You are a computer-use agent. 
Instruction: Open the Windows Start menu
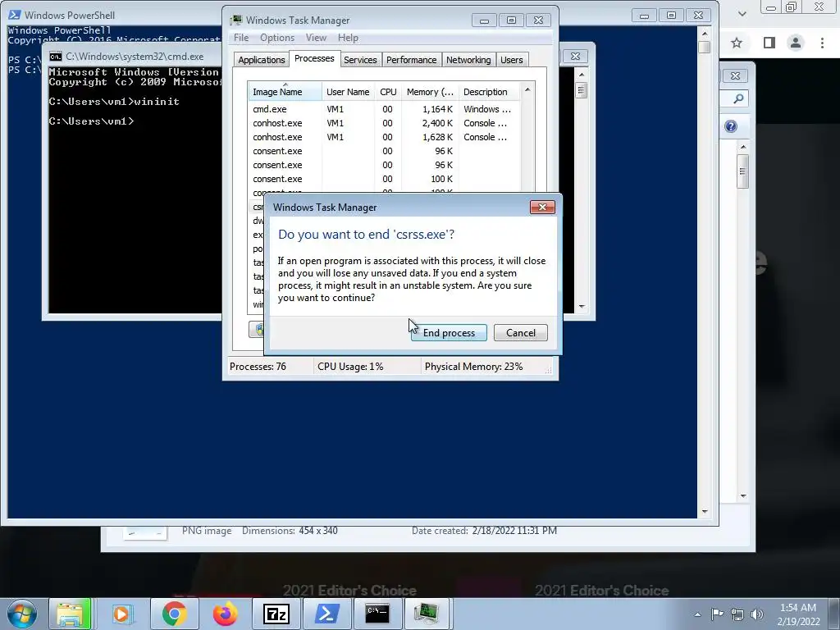[22, 614]
